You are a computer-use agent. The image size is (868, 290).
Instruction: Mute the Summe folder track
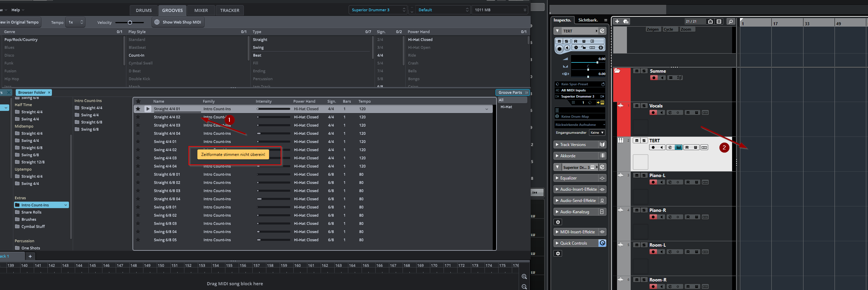pos(636,71)
